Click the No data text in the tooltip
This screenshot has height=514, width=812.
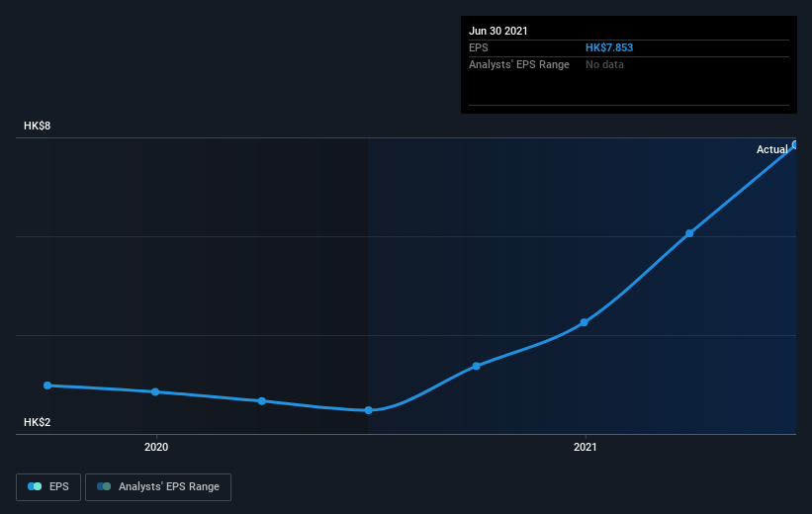tap(604, 64)
